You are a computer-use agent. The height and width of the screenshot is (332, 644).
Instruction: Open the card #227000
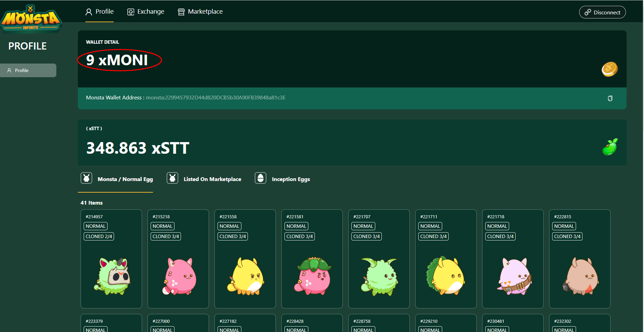(178, 323)
